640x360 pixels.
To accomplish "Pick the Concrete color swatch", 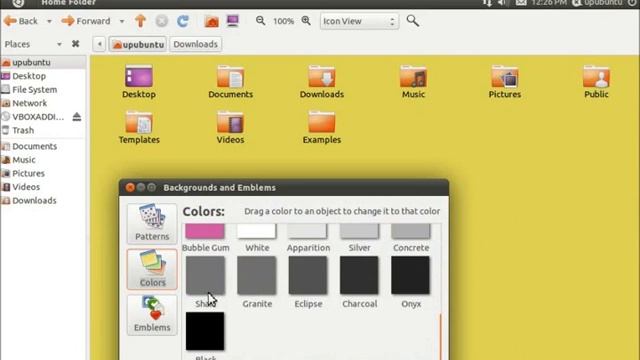I will [x=411, y=231].
